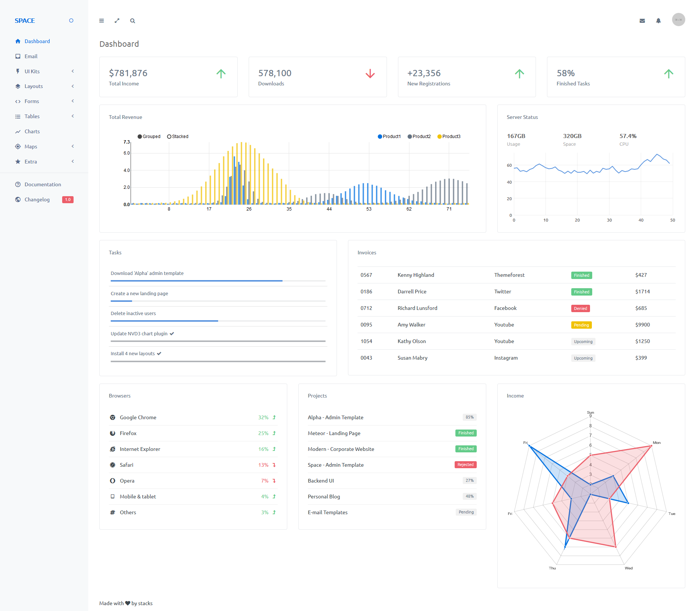Click the Charts line icon
The width and height of the screenshot is (700, 611).
(18, 131)
